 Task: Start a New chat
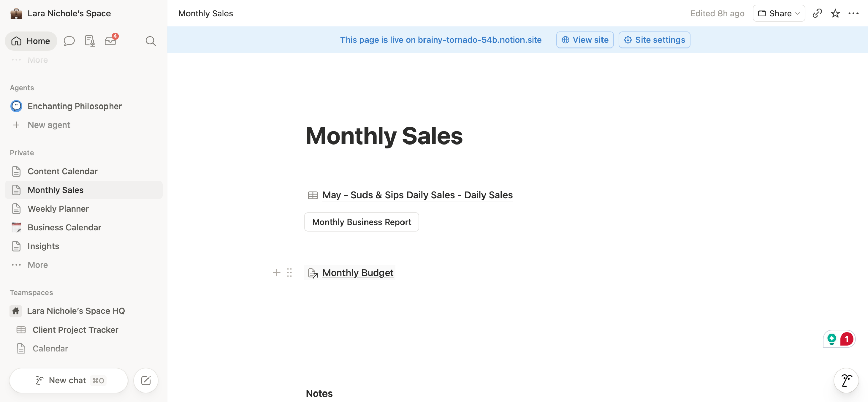[69, 381]
